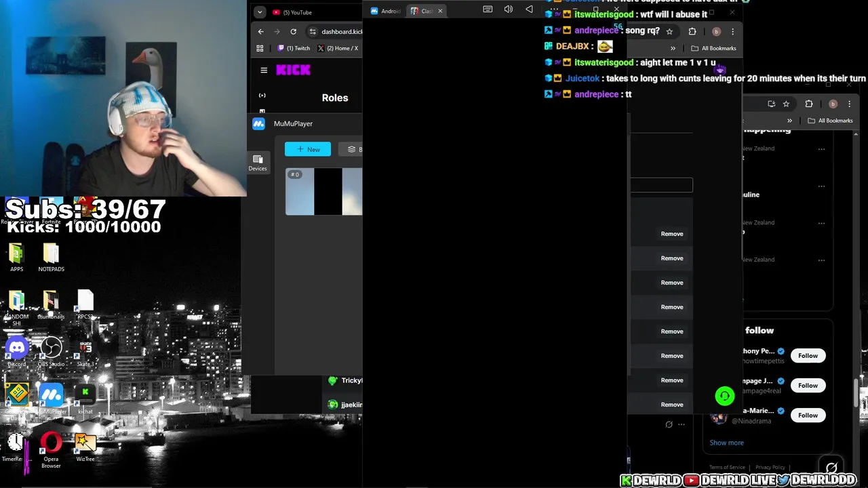Open more options for first New Zealand trend
The height and width of the screenshot is (488, 868).
[x=821, y=149]
